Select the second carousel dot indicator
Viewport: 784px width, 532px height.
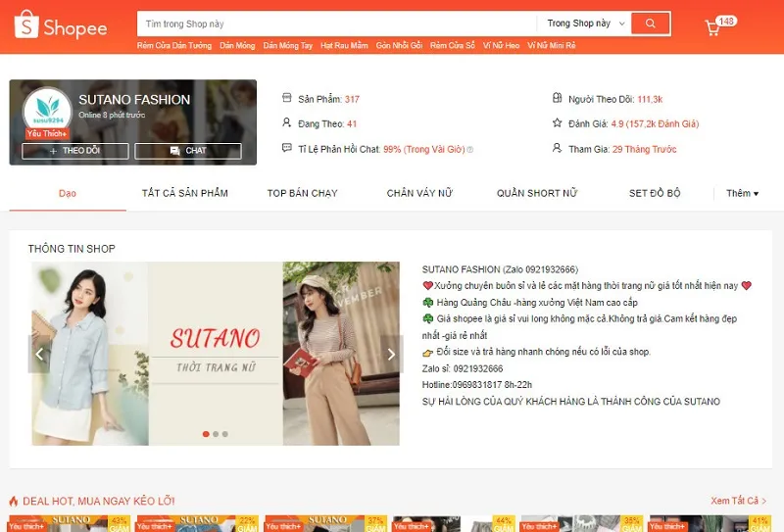216,434
